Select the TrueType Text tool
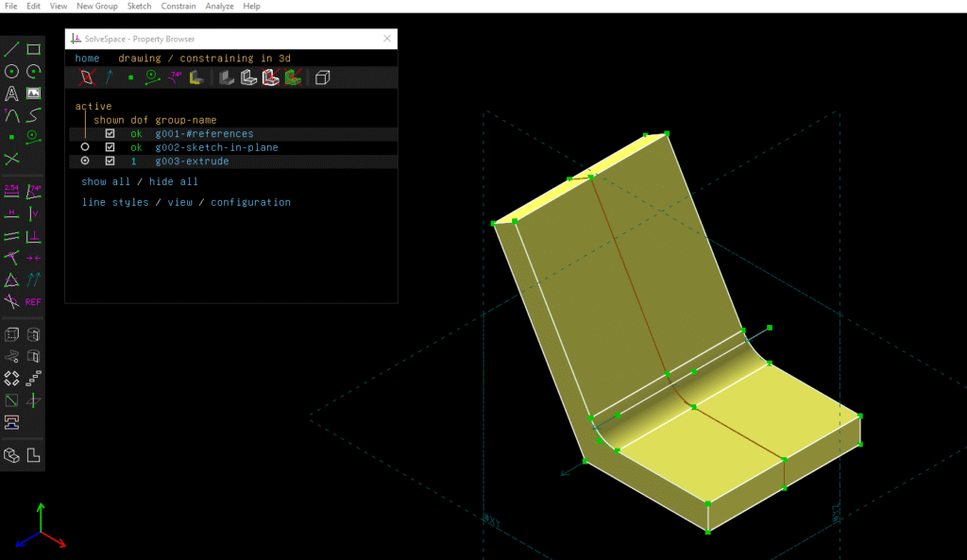This screenshot has height=560, width=967. click(11, 93)
